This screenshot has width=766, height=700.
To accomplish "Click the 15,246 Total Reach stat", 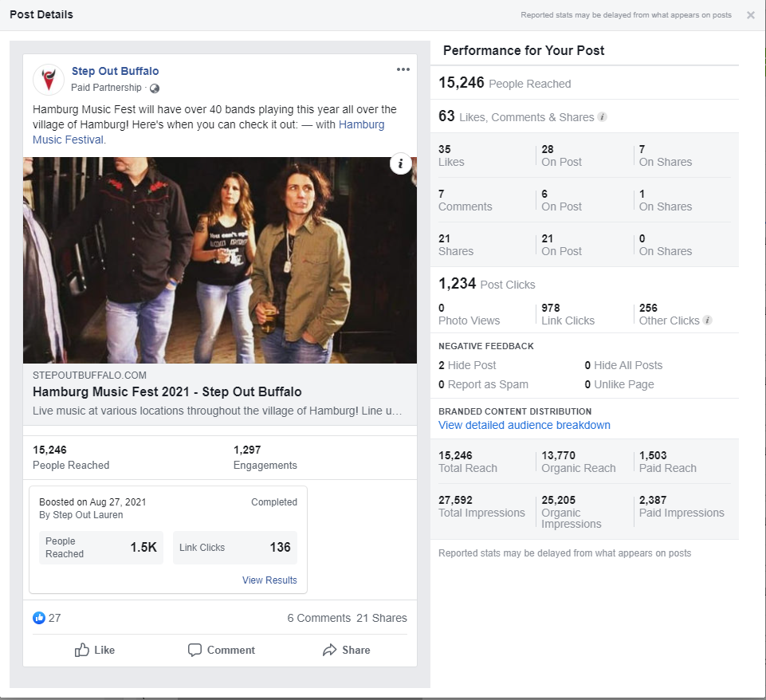I will click(468, 462).
